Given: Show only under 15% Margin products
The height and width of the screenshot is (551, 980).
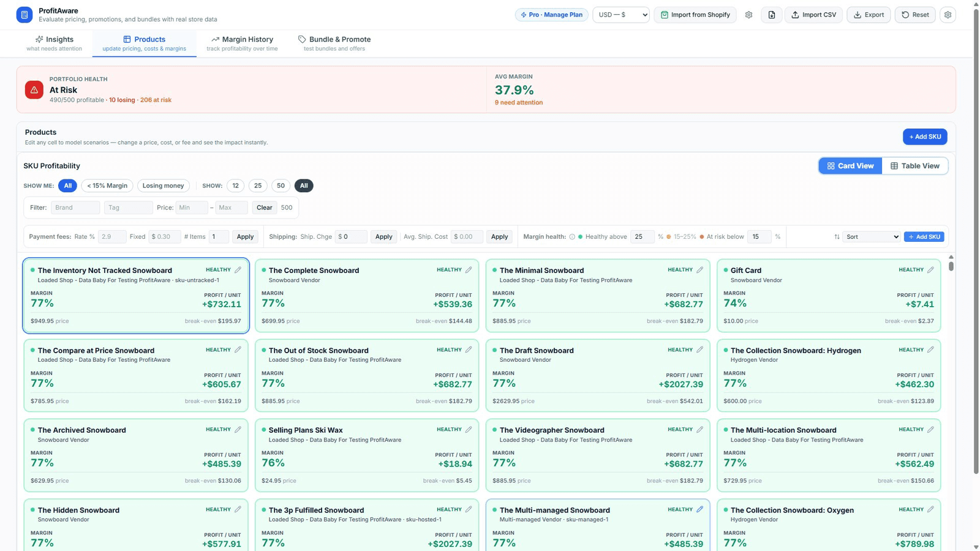Looking at the screenshot, I should pos(107,186).
